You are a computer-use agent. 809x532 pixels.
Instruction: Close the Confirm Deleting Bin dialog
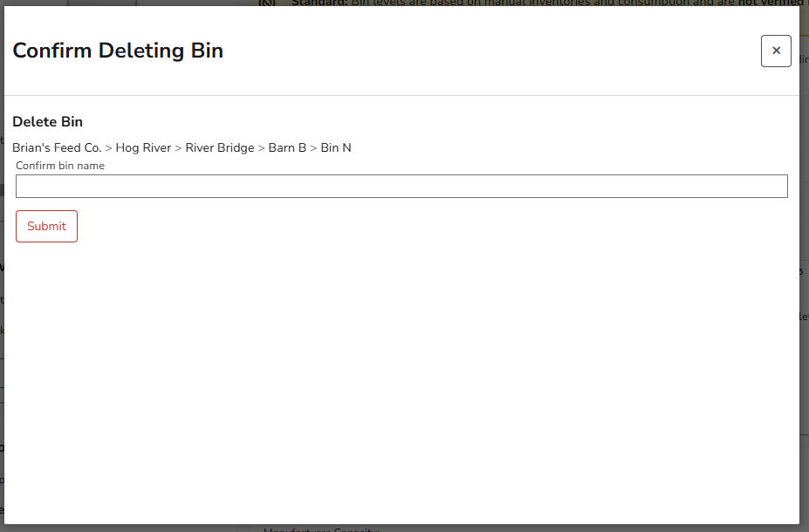(x=776, y=51)
